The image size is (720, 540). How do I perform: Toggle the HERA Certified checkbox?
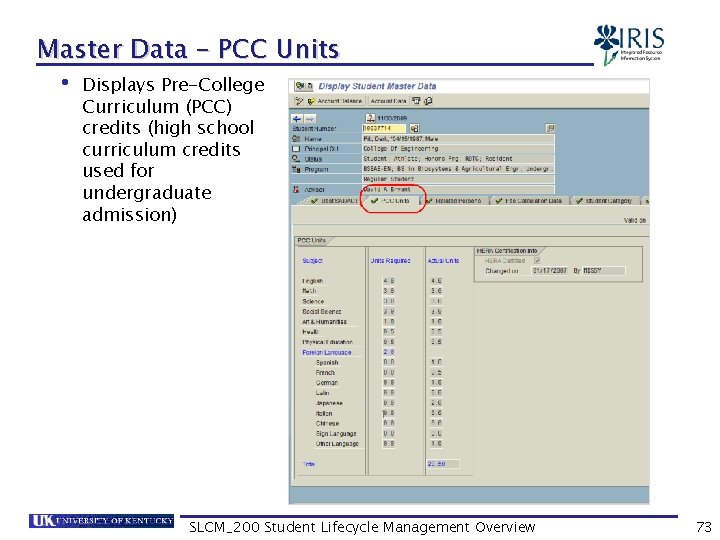[x=537, y=260]
